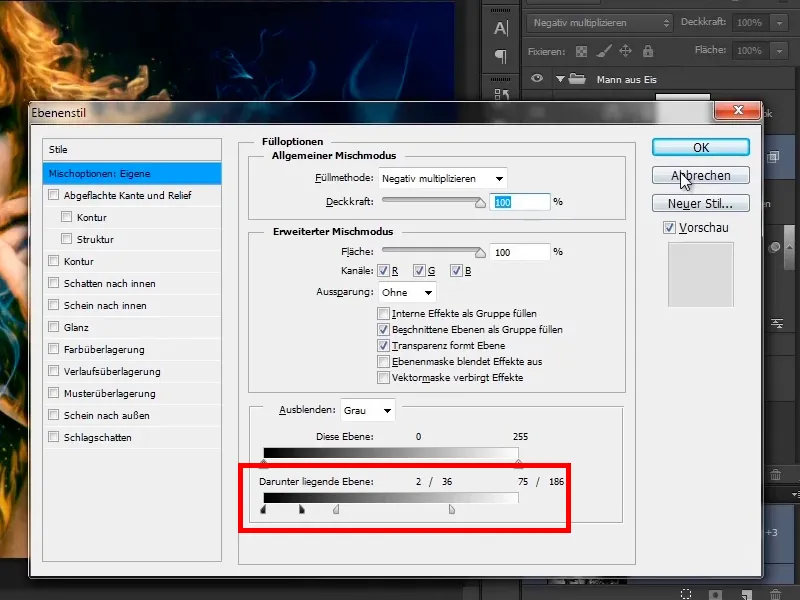
Task: Open the Füllmethode dropdown in the dialog
Action: pos(443,179)
